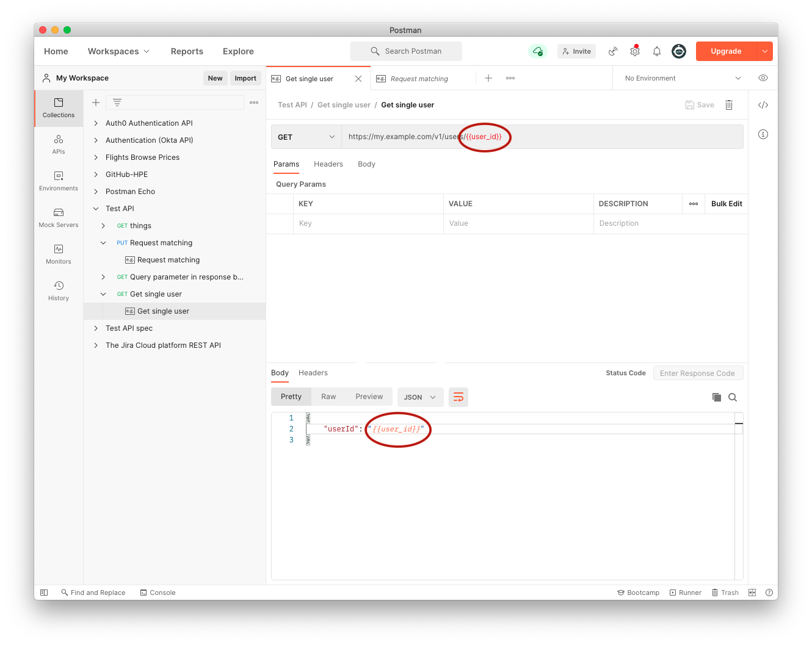Screen dimensions: 812x645
Task: Create a new collection with the plus icon
Action: (96, 103)
